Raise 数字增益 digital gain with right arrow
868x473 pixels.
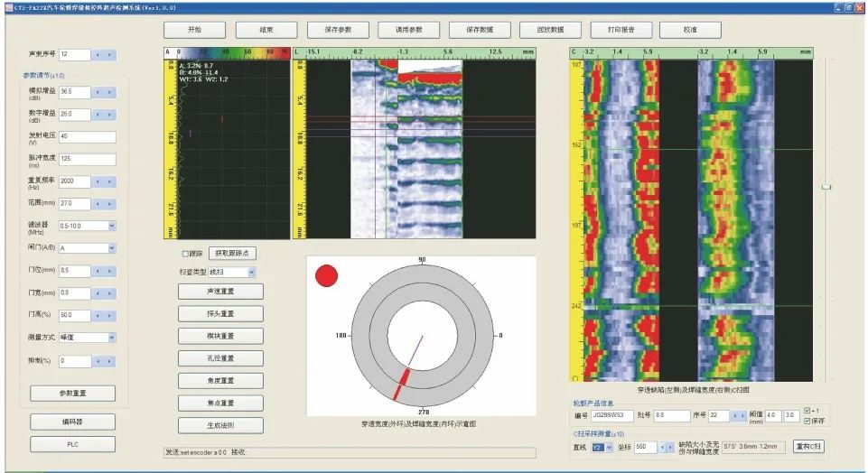[x=109, y=115]
